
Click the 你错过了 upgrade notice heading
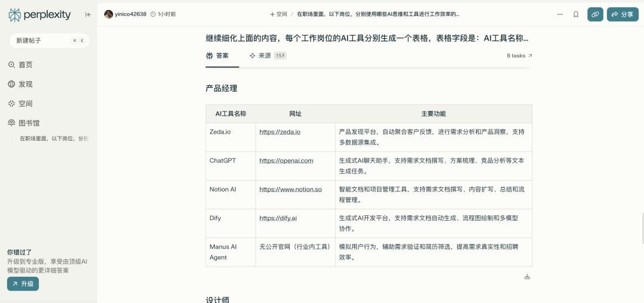(x=19, y=252)
